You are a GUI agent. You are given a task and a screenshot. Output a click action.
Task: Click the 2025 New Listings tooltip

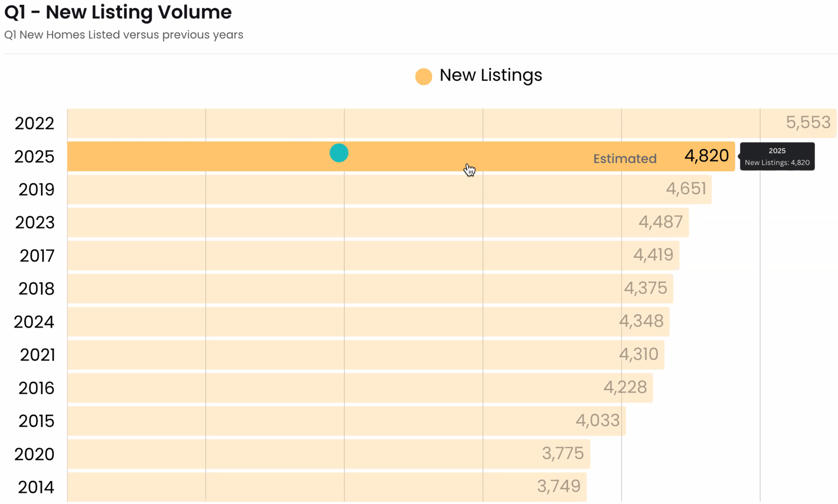pyautogui.click(x=777, y=157)
